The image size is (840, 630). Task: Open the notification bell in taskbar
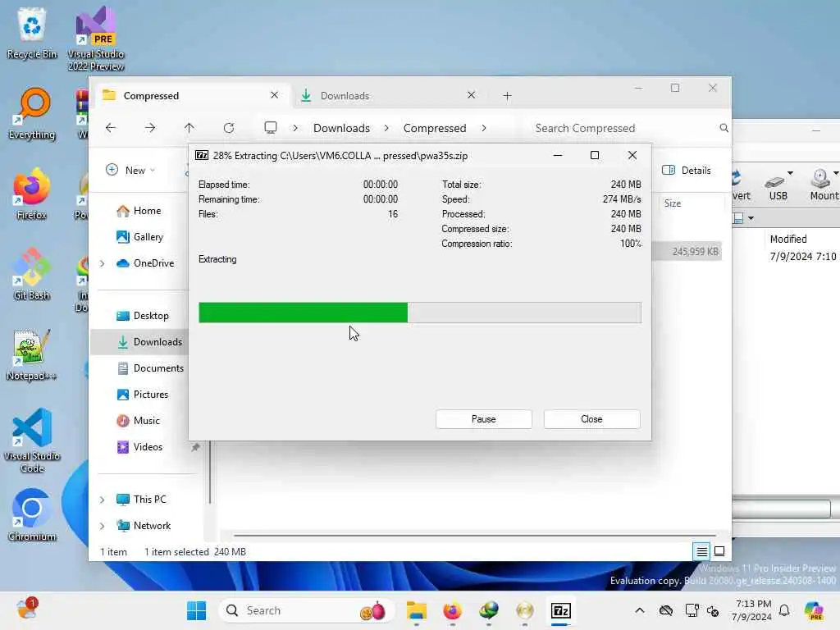point(784,610)
